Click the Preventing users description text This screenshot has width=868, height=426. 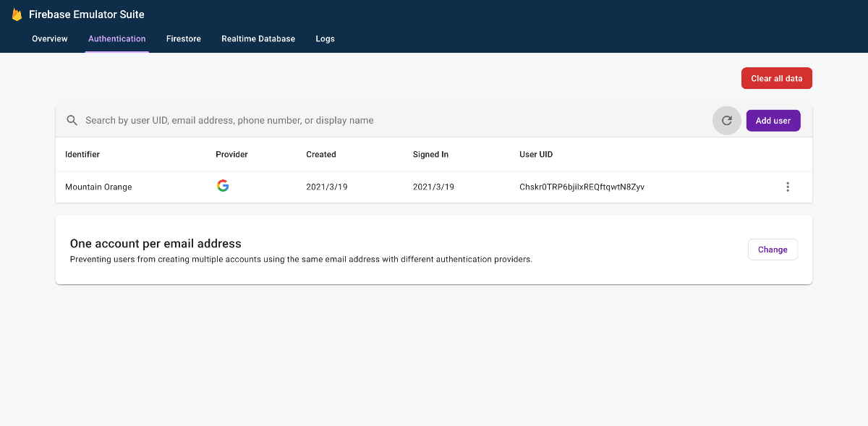tap(301, 259)
